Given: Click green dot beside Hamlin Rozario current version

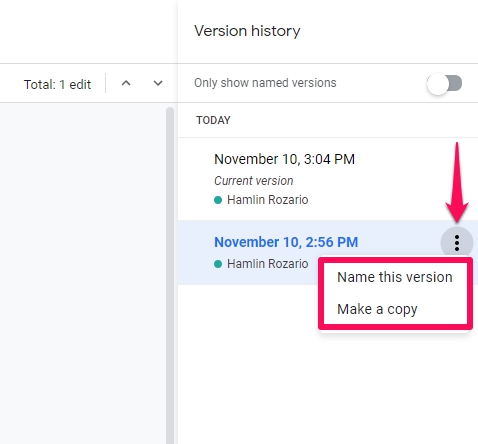Looking at the screenshot, I should (x=218, y=200).
